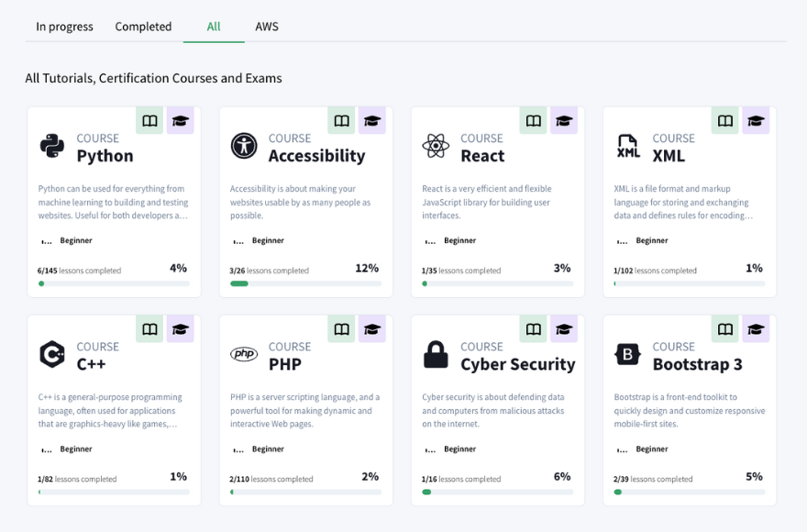Open the React certification graduation cap icon
The height and width of the screenshot is (532, 807).
(564, 120)
